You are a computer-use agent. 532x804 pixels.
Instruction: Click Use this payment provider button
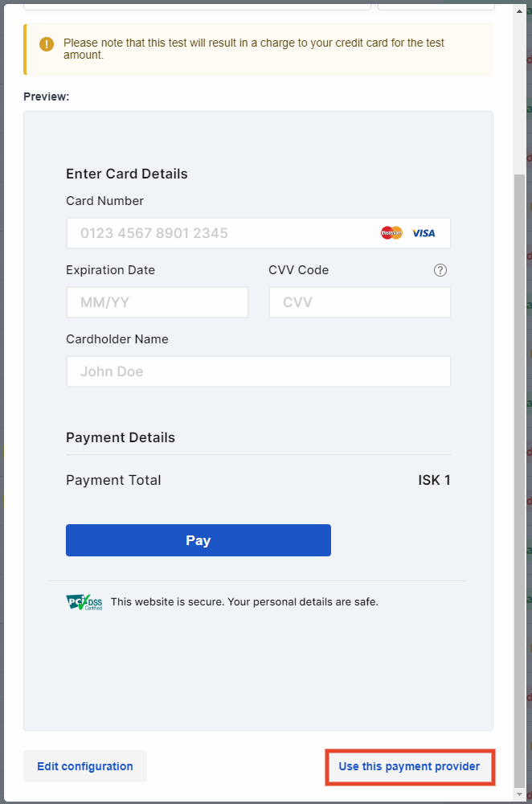click(x=410, y=766)
